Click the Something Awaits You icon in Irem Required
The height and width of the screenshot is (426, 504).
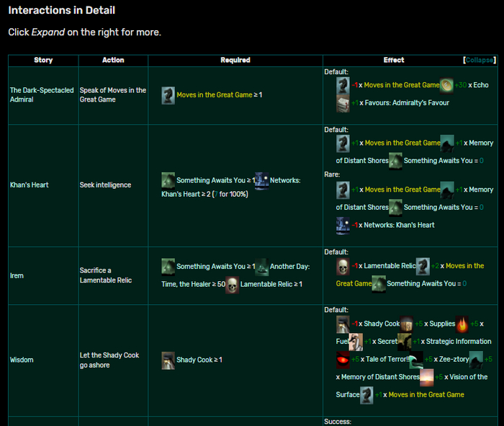168,267
